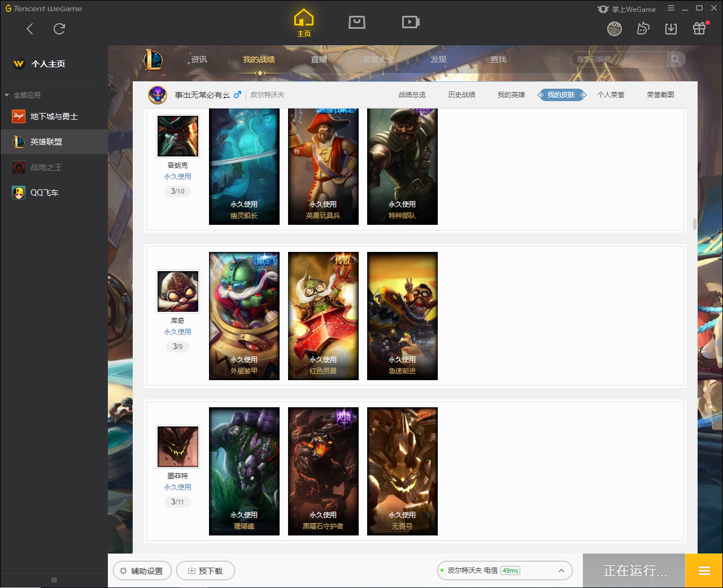723x588 pixels.
Task: Open the 英雄大全 tab
Action: coord(378,59)
